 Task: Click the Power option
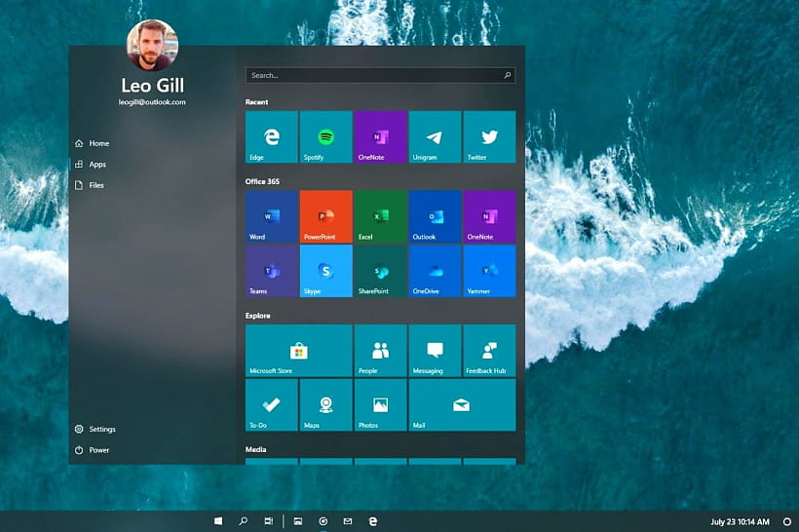pos(93,450)
